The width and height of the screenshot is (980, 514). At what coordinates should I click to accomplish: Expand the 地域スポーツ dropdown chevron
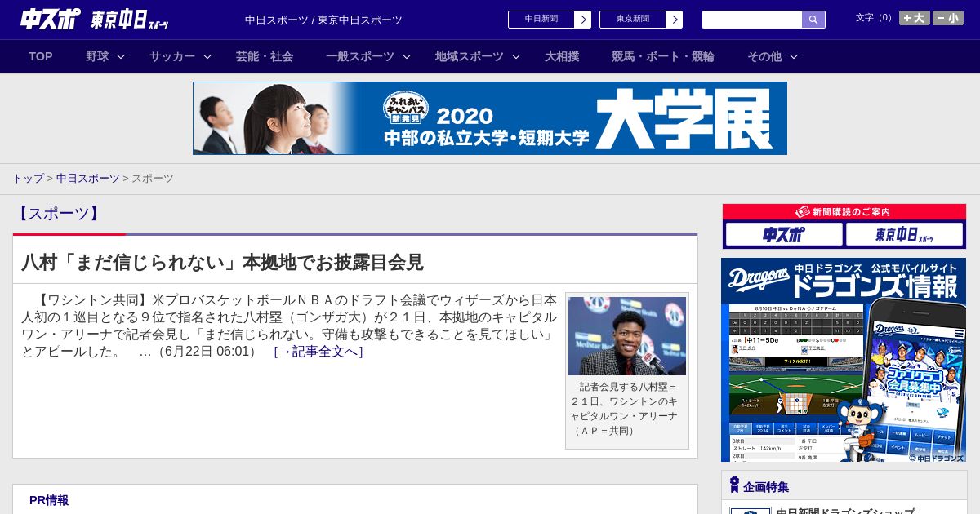coord(516,56)
